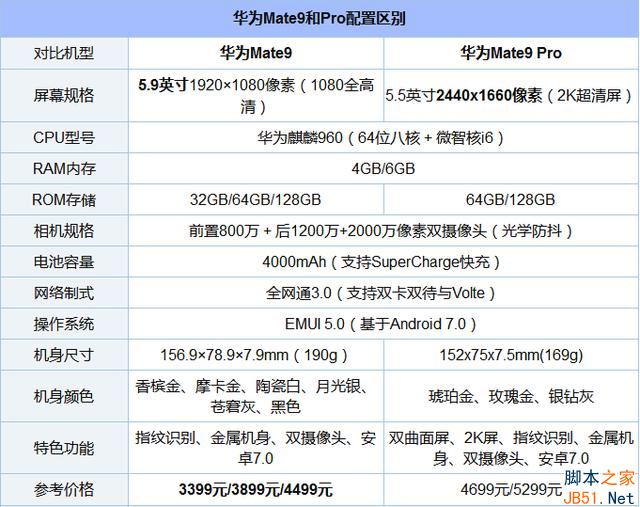Select the 网络制式 row label
Screen dimensions: 640x507
64,293
